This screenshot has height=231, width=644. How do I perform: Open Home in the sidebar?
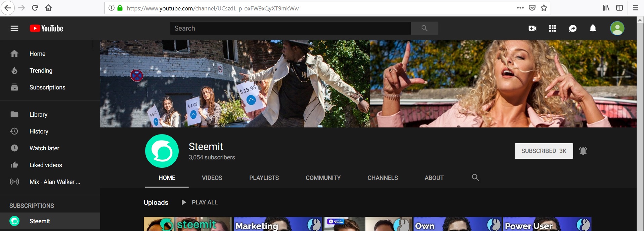[50, 54]
